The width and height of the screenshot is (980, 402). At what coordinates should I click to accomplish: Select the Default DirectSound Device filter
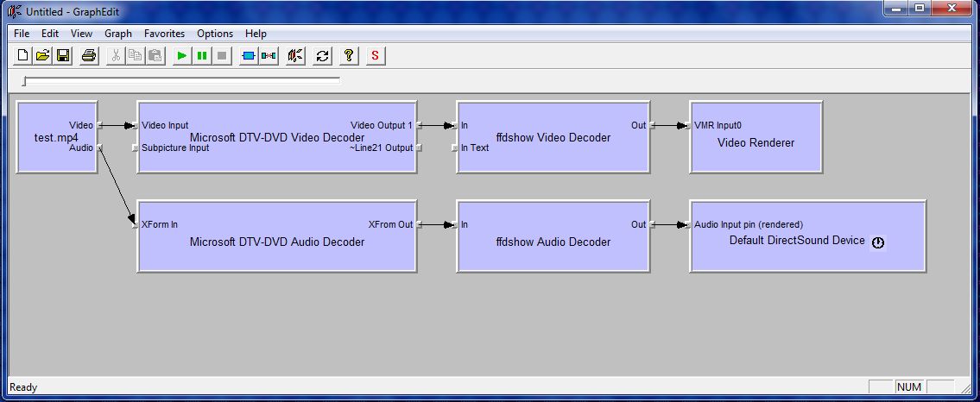(807, 236)
